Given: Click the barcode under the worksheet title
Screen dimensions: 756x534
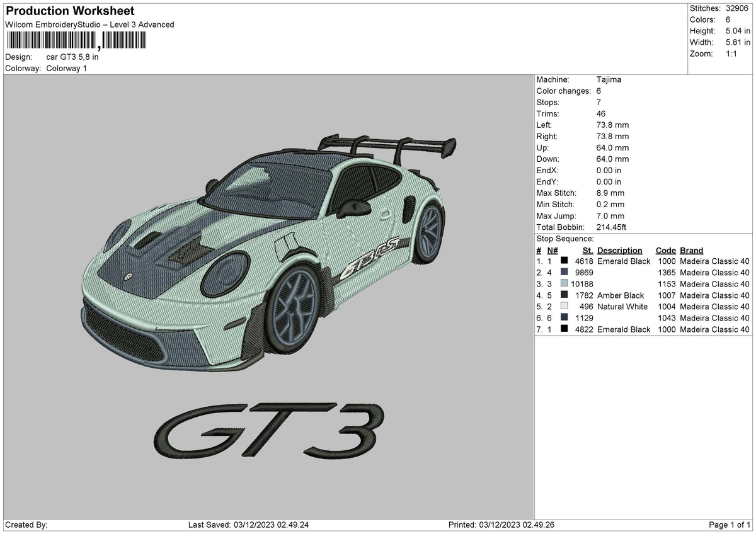Looking at the screenshot, I should click(76, 41).
